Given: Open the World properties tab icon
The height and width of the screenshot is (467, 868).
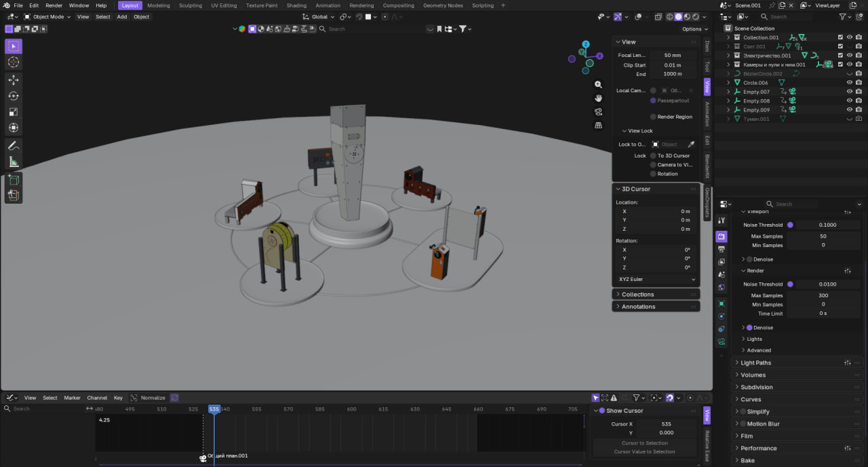Looking at the screenshot, I should tap(722, 288).
